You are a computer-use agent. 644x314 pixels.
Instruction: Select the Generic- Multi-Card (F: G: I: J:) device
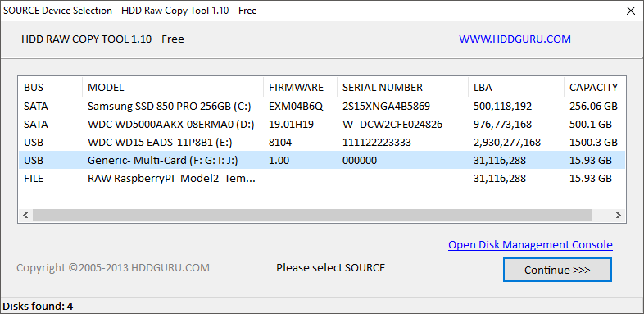[321, 161]
